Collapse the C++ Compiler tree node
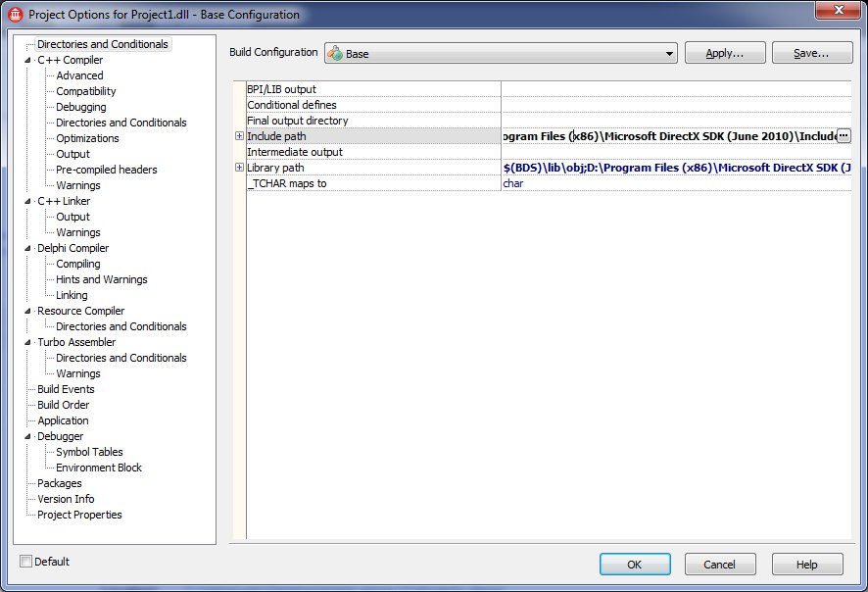The width and height of the screenshot is (868, 592). (x=28, y=61)
